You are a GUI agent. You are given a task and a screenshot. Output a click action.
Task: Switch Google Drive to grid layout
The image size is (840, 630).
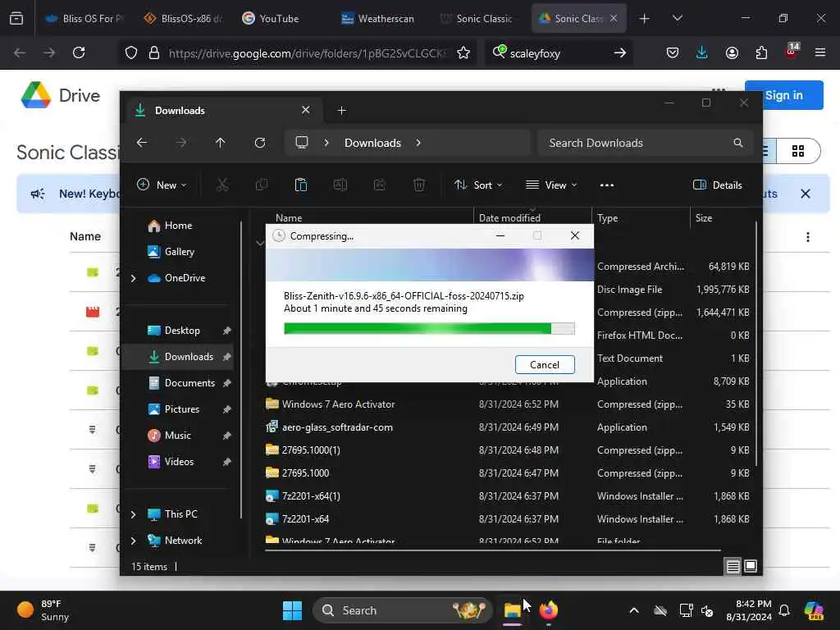[x=798, y=151]
